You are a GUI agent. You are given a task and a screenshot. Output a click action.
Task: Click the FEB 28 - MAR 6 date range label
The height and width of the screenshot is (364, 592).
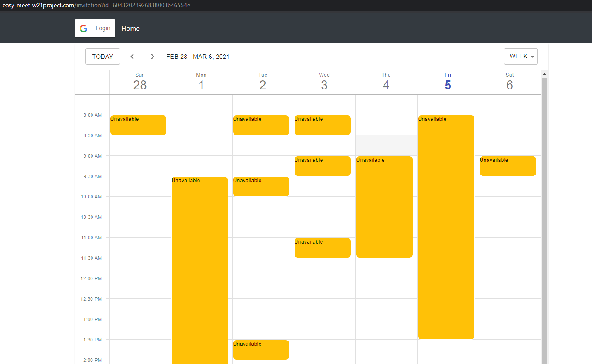pyautogui.click(x=198, y=56)
